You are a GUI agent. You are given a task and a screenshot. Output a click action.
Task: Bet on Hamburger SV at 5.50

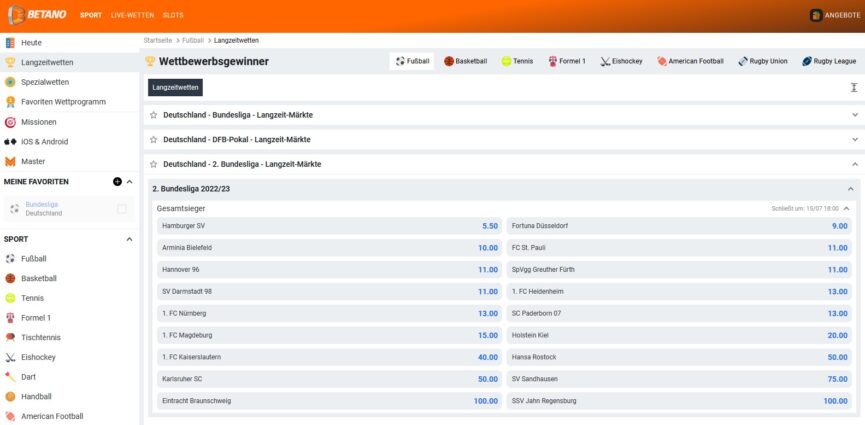(329, 226)
